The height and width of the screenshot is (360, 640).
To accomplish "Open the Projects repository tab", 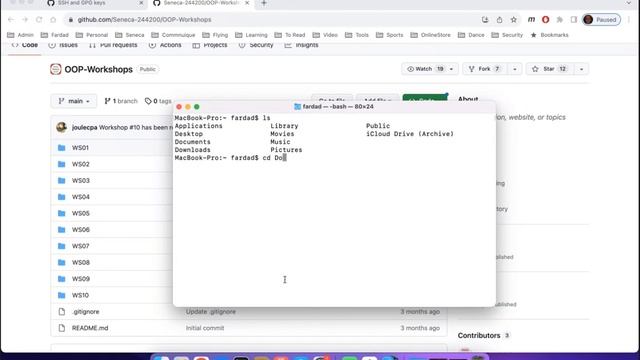I will click(210, 45).
